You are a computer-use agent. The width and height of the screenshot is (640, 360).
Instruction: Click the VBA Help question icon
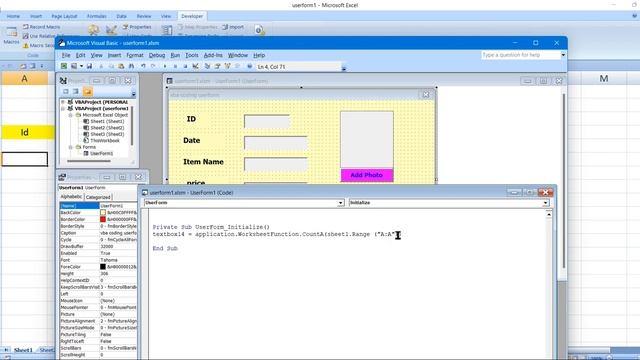coord(249,66)
